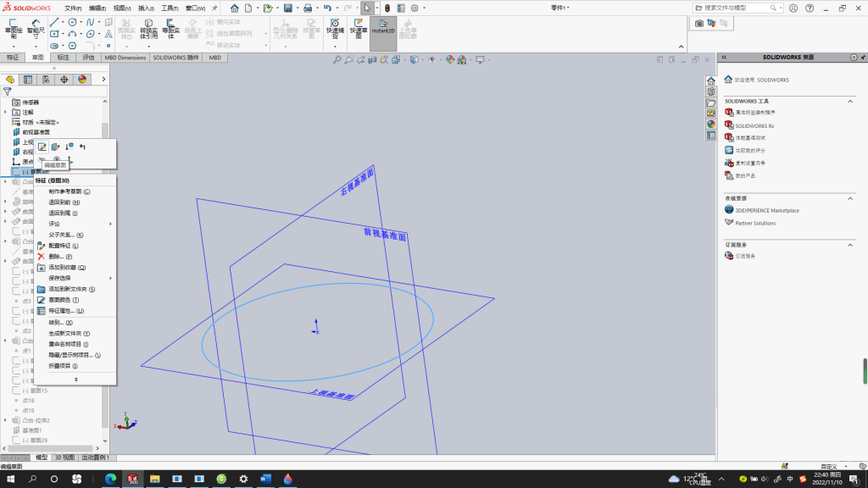Image resolution: width=868 pixels, height=488 pixels.
Task: Expand the 注解 tree node
Action: click(6, 113)
